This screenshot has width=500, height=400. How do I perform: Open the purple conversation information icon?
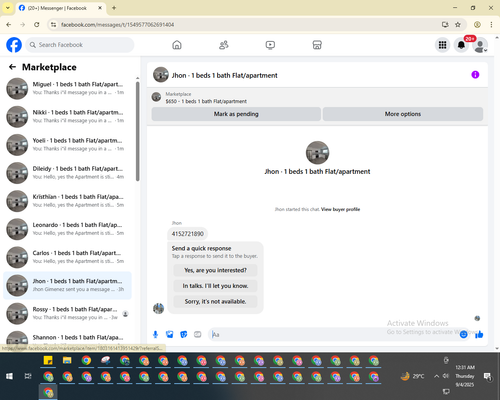[475, 75]
